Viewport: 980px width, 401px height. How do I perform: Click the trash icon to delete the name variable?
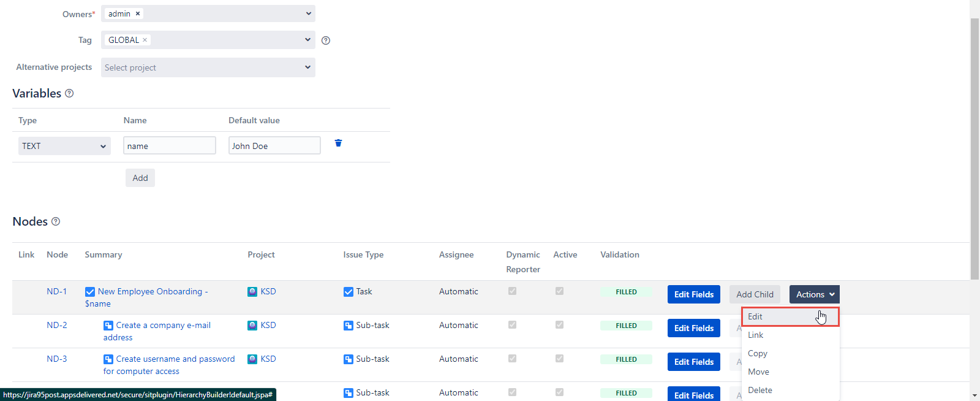coord(338,143)
